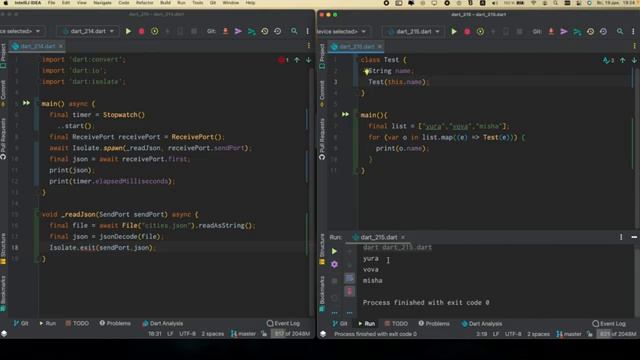Screen dimensions: 640x360
Task: Change the LF line separator in the right status bar
Action: 496,334
